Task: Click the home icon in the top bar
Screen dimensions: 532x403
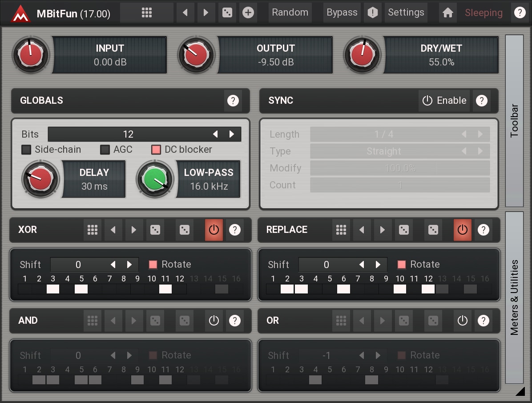Action: click(448, 13)
